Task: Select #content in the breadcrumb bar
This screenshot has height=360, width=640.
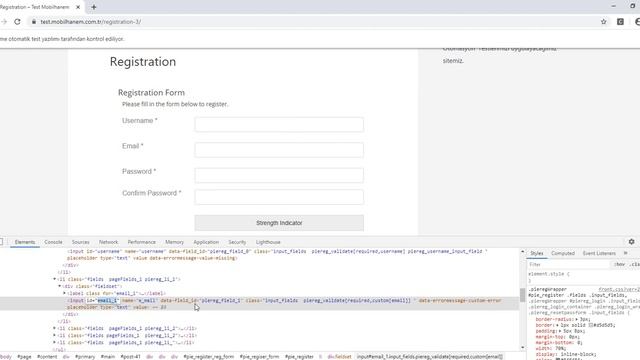Action: pos(47,357)
